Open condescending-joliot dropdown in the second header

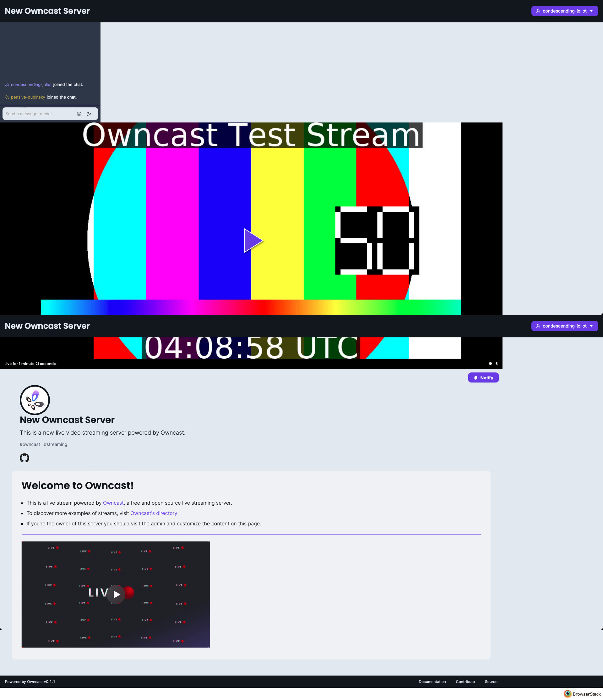(564, 326)
